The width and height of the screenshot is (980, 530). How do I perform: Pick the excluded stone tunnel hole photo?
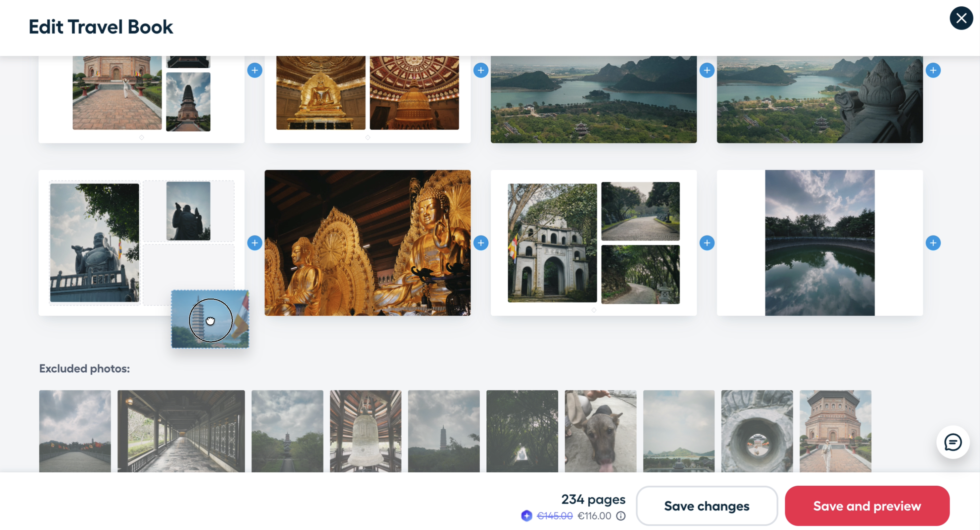tap(757, 431)
